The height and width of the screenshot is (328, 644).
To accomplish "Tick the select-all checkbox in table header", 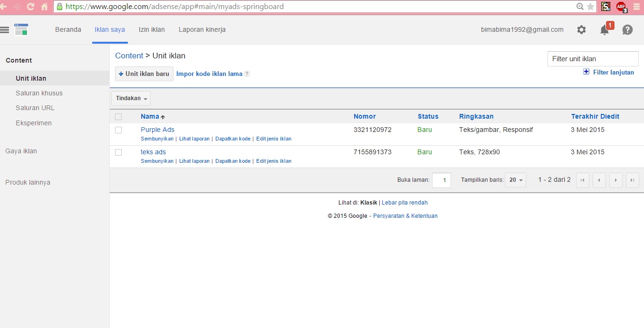I will click(x=118, y=117).
